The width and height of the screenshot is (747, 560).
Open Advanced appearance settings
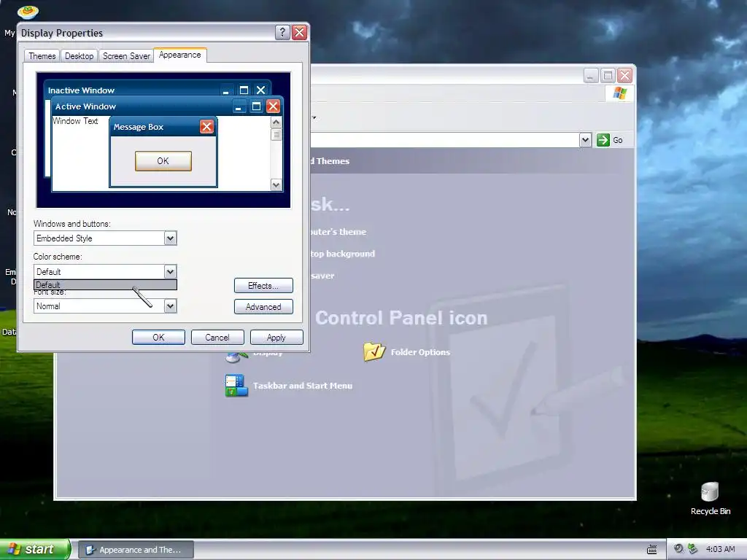pos(263,307)
